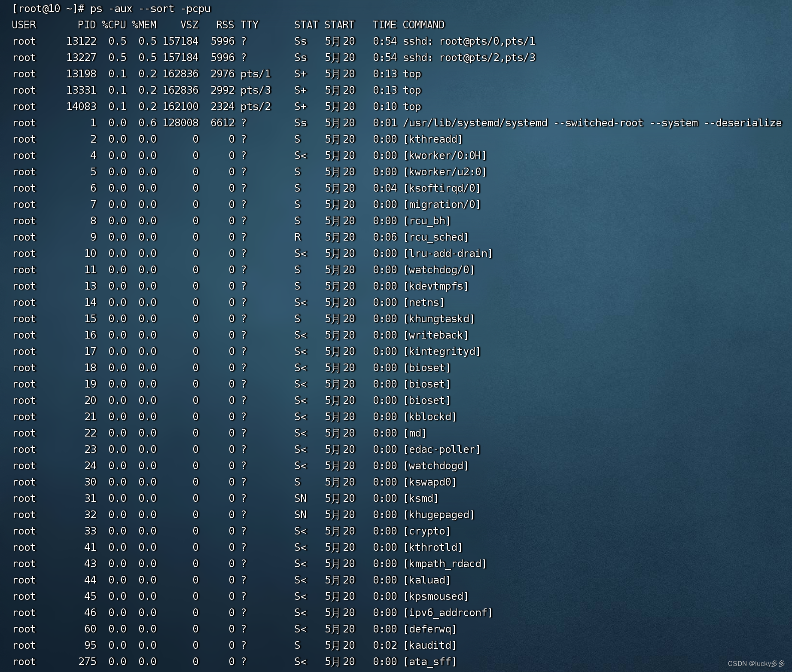This screenshot has height=672, width=792.
Task: Click PID 275 value
Action: tap(87, 662)
